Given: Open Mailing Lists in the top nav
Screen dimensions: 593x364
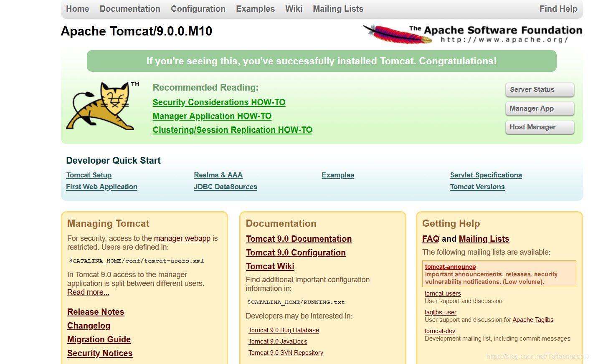Looking at the screenshot, I should [x=338, y=9].
